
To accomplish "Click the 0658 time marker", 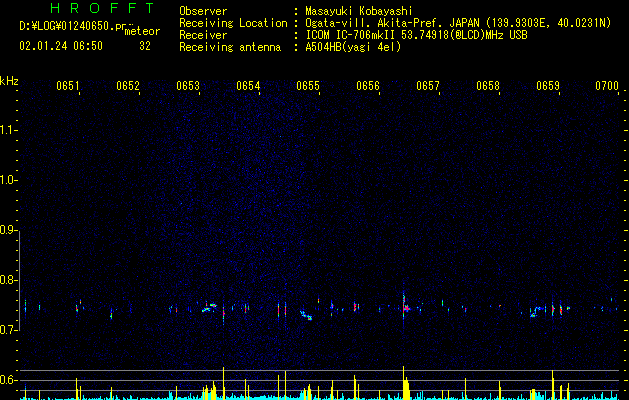I will 488,85.
